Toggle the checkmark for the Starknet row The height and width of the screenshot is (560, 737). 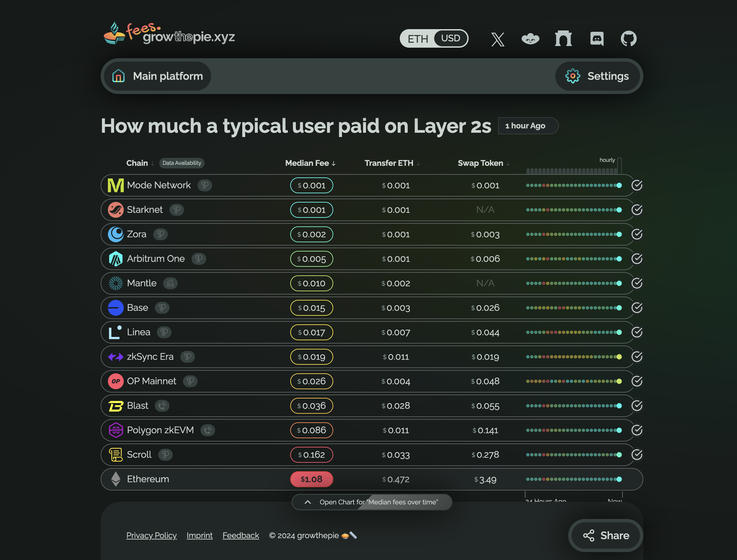637,210
